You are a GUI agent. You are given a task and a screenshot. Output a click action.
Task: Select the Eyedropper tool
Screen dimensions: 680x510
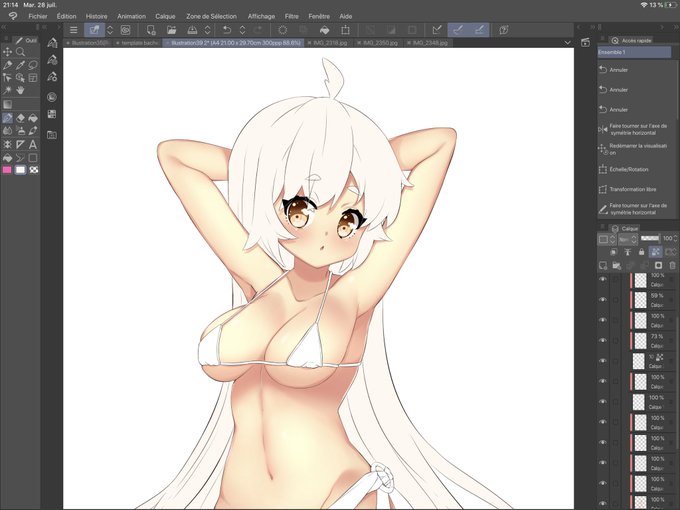click(x=20, y=65)
